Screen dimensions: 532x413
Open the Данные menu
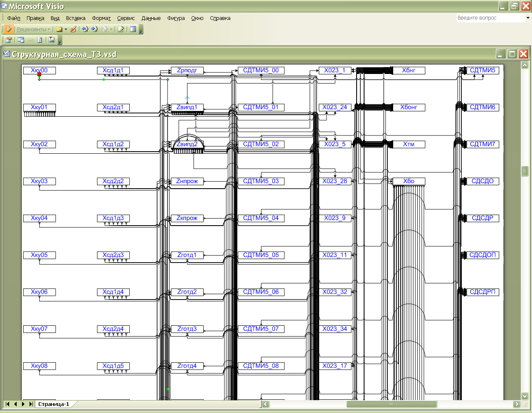click(x=151, y=18)
